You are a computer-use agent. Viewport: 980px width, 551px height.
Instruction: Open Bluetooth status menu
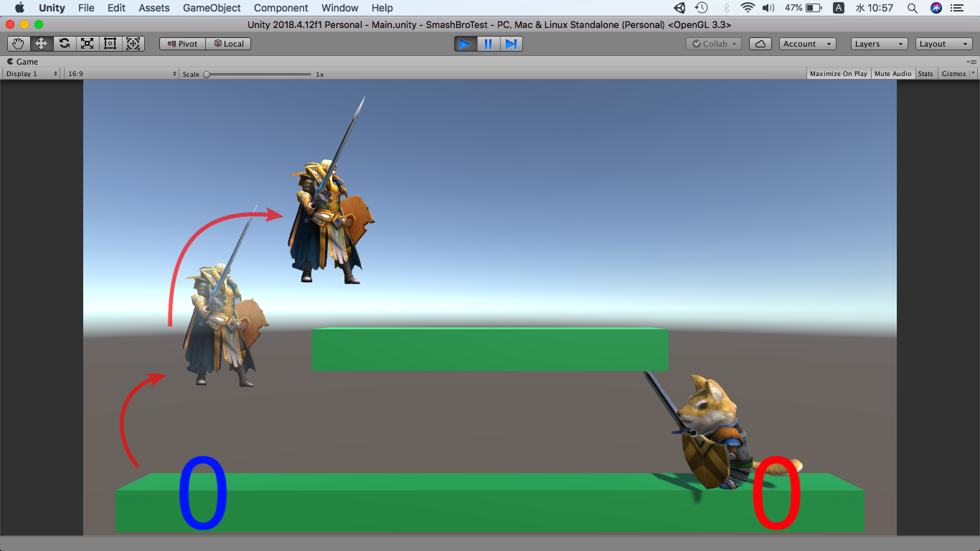[726, 8]
